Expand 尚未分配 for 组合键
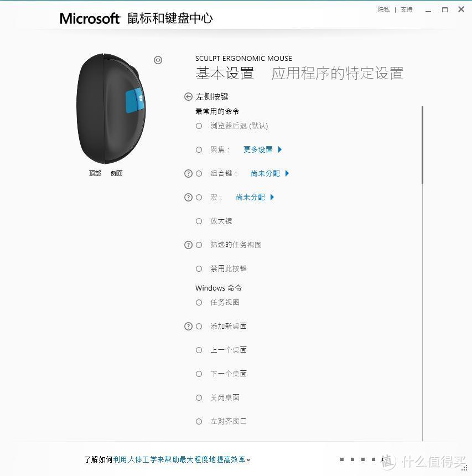The image size is (472, 476). pyautogui.click(x=270, y=173)
